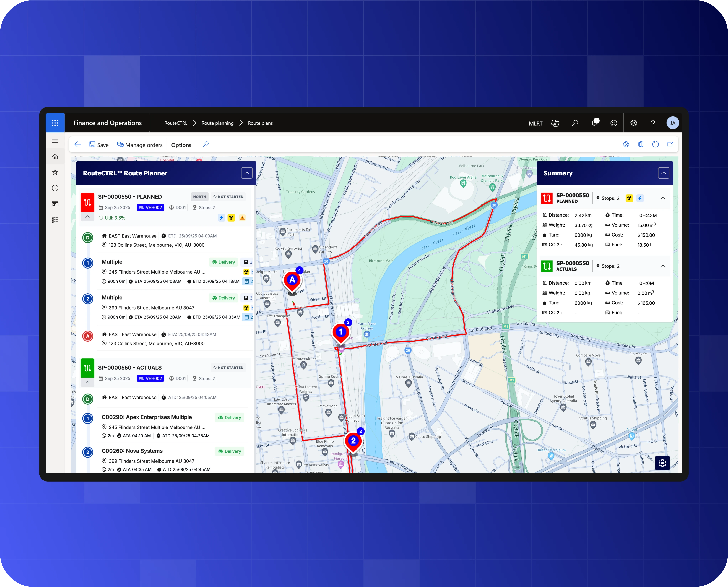The image size is (728, 587).
Task: Click the red PLANNED route icon in Route Planner
Action: click(x=88, y=202)
